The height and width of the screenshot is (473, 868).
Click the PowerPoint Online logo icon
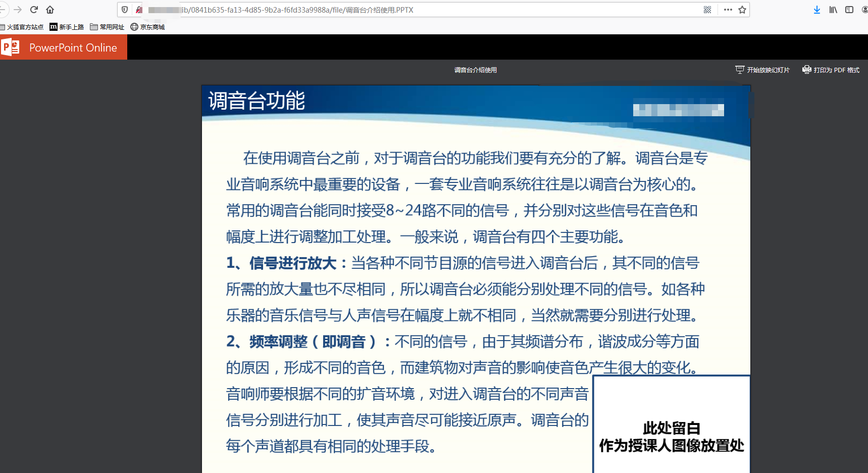pos(11,48)
